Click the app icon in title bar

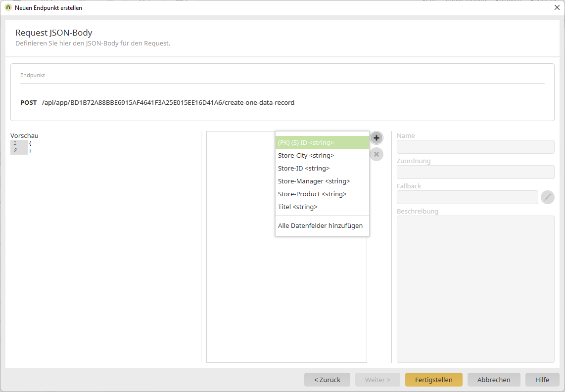click(8, 7)
